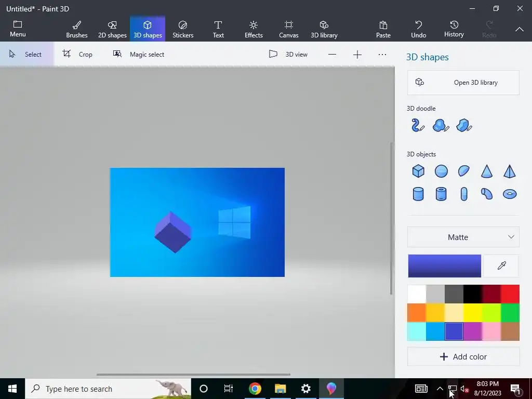Expand the Matte material dropdown
This screenshot has width=532, height=399.
[x=463, y=237]
